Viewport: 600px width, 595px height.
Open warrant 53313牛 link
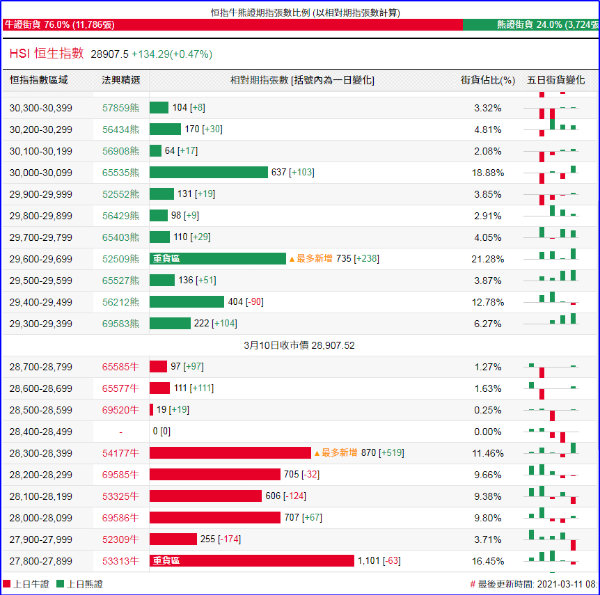pos(120,561)
